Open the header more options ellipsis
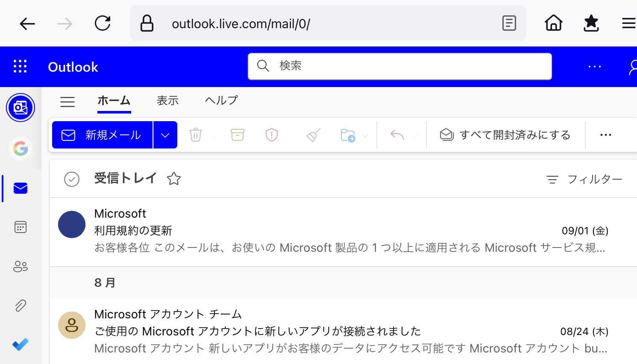This screenshot has height=364, width=637. point(595,67)
